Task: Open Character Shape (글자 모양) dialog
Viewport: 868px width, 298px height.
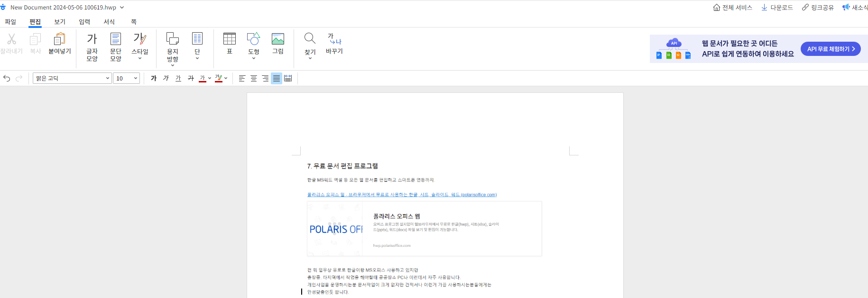Action: [x=92, y=47]
